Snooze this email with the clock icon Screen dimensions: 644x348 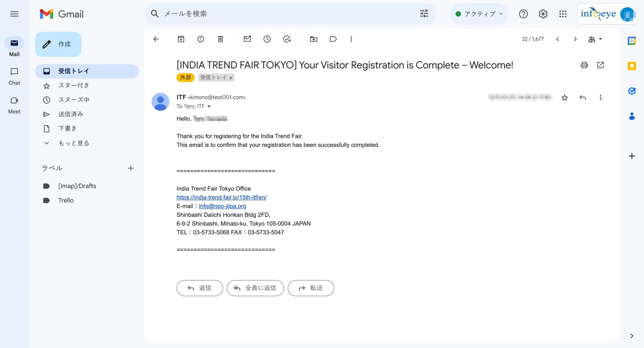coord(267,39)
